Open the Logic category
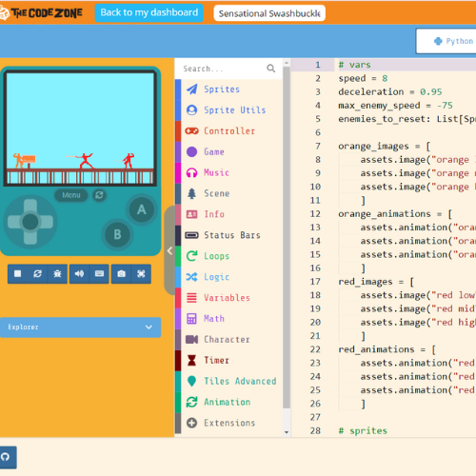Viewport: 476px width, 476px height. (x=228, y=277)
